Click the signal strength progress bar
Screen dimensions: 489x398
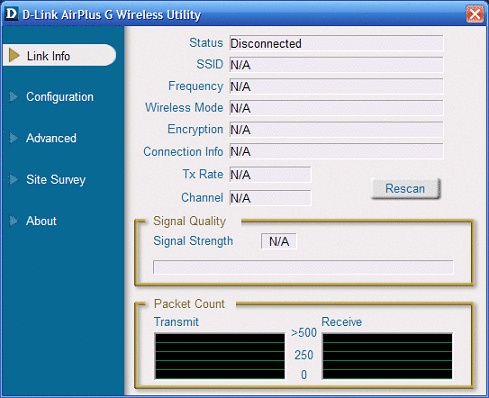[x=303, y=267]
